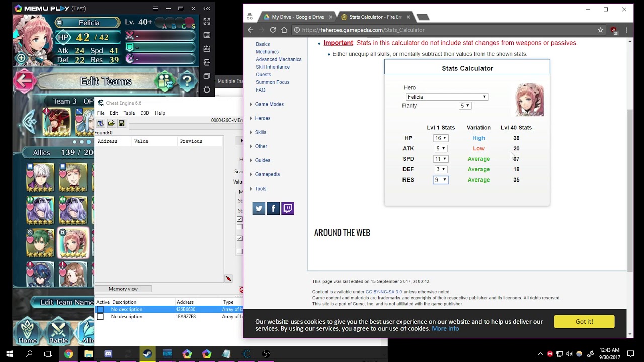
Task: Click Cheat Engine open file folder icon
Action: pos(111,123)
